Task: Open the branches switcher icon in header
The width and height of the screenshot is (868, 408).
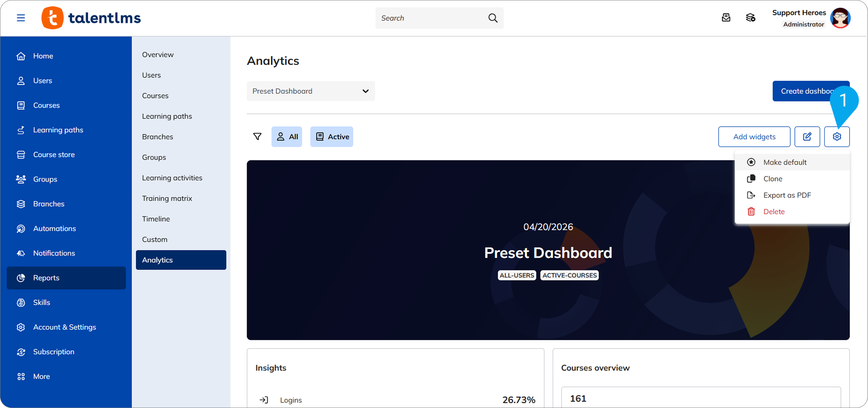Action: 750,18
